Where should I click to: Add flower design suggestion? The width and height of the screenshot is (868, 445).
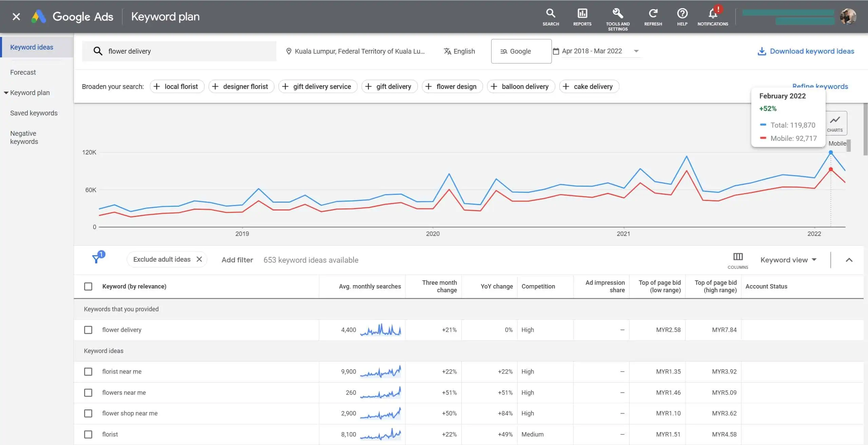tap(452, 87)
